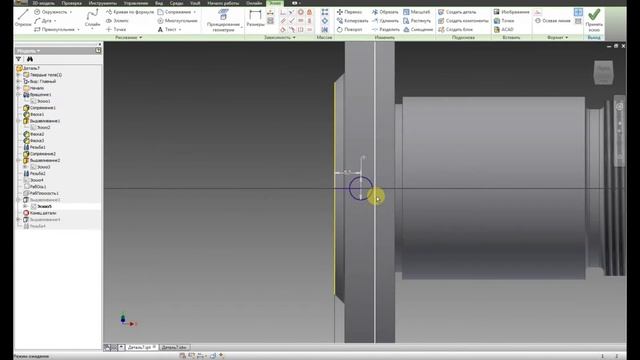Click the Смещение offset tool
Screen dimensions: 640x360
coord(418,29)
